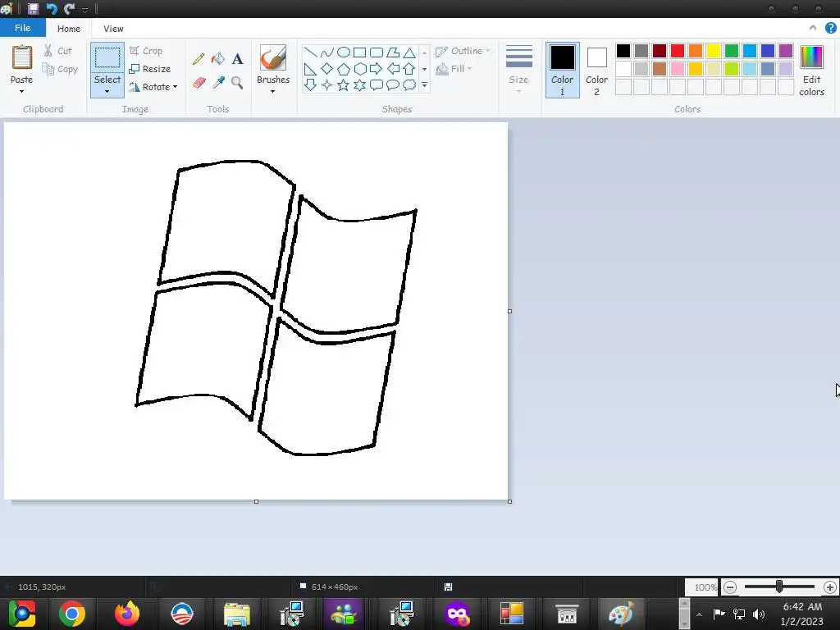This screenshot has height=630, width=840.
Task: Select the Fill with color bucket tool
Action: click(218, 58)
